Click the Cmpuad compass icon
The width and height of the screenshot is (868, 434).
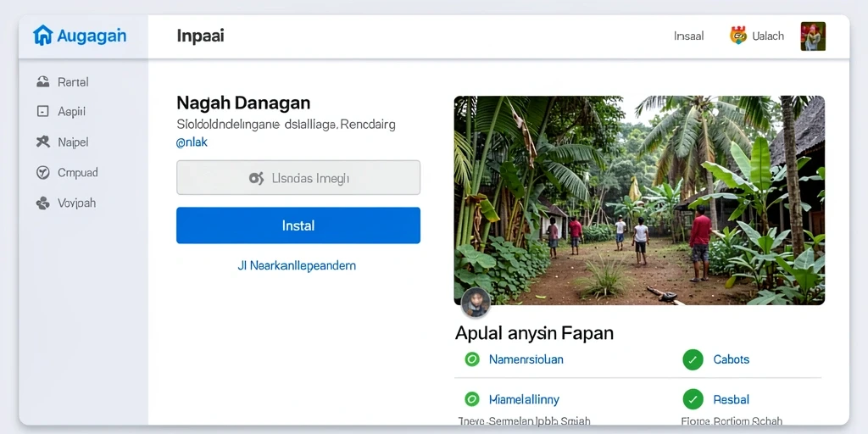click(42, 173)
